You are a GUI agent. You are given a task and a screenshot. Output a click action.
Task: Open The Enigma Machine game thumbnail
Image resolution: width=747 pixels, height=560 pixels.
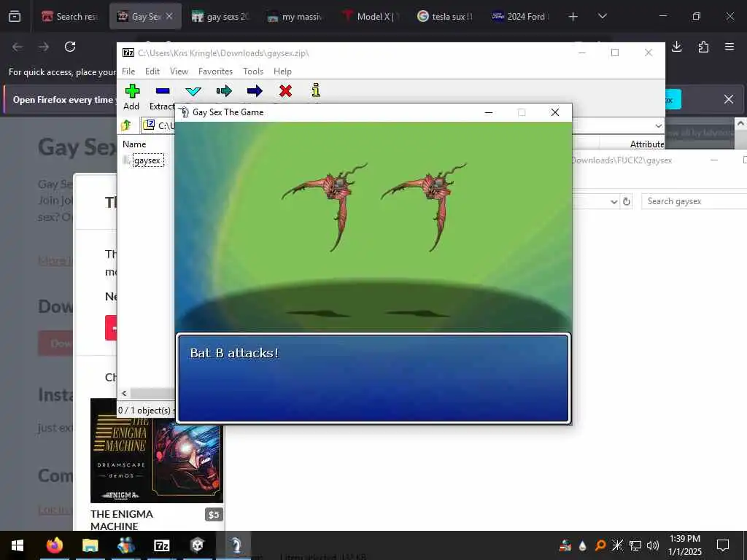[157, 451]
